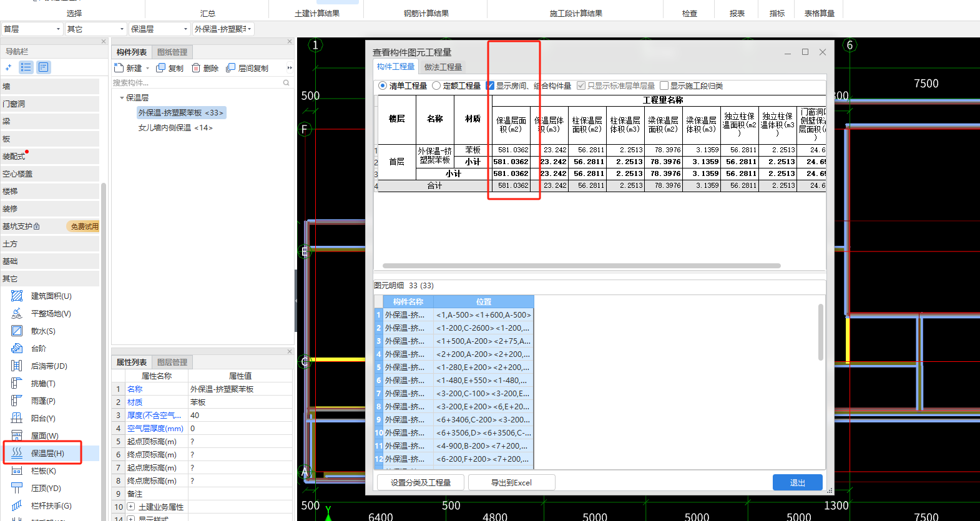Select 平整场地(V) component icon

tap(17, 313)
